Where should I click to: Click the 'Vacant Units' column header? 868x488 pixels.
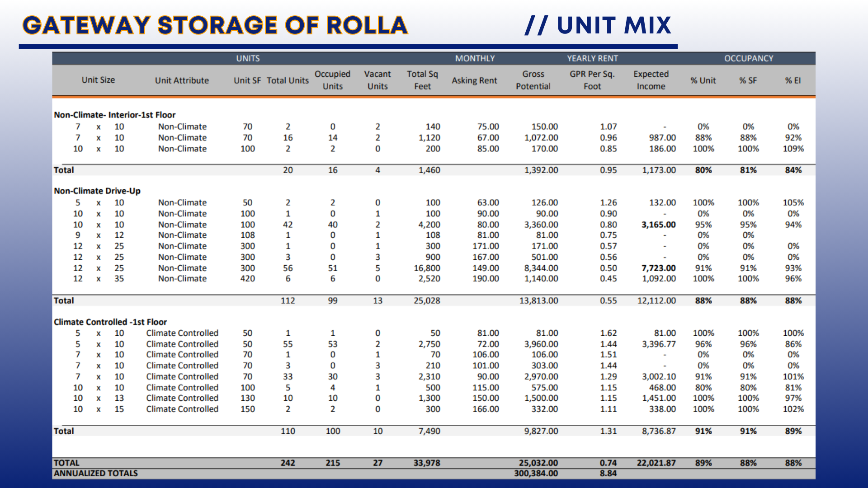tap(377, 80)
